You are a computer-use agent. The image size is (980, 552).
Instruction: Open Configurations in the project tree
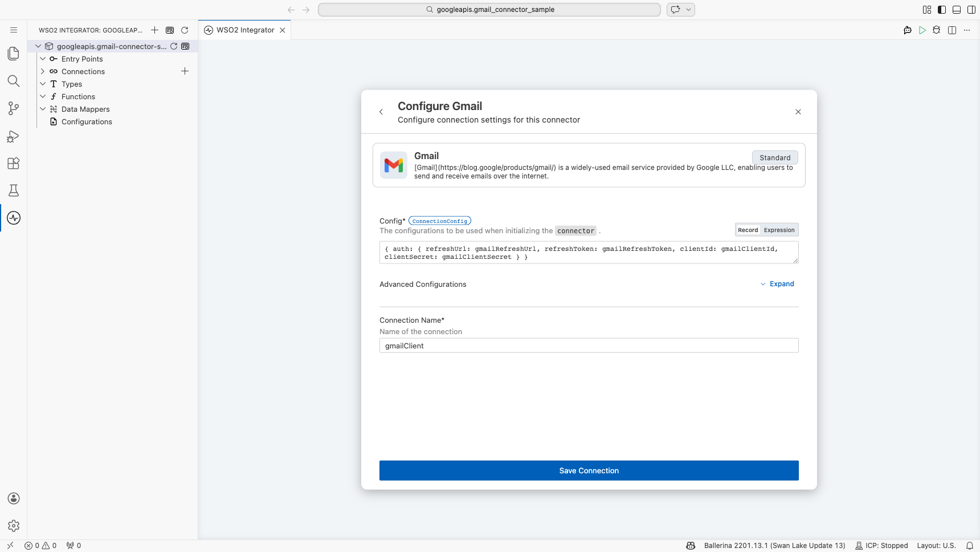point(87,121)
